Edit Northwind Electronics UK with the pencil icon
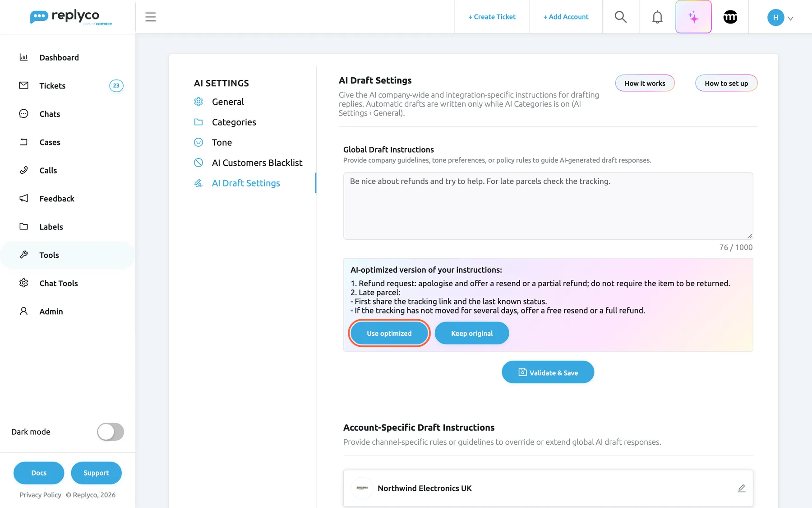 (x=741, y=488)
